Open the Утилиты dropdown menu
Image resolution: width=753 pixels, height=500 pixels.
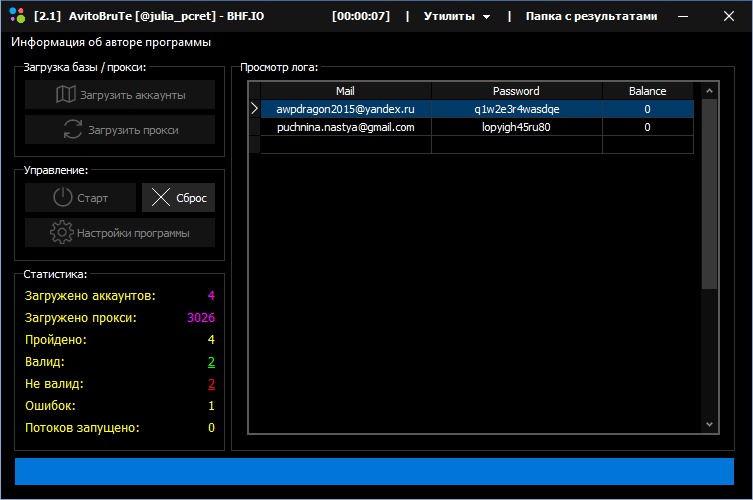click(x=456, y=16)
